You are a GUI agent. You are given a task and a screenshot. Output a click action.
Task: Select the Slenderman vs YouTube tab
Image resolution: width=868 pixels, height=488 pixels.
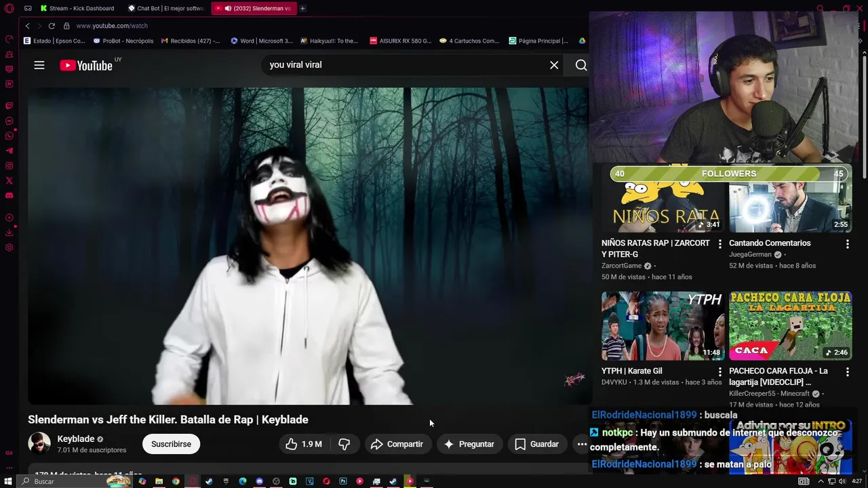pyautogui.click(x=253, y=8)
